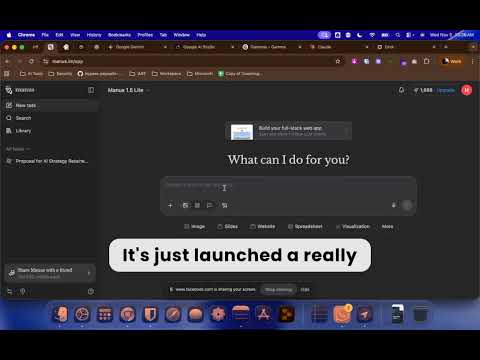Switch to the Claude browser tab
Image resolution: width=480 pixels, height=360 pixels.
click(x=339, y=47)
